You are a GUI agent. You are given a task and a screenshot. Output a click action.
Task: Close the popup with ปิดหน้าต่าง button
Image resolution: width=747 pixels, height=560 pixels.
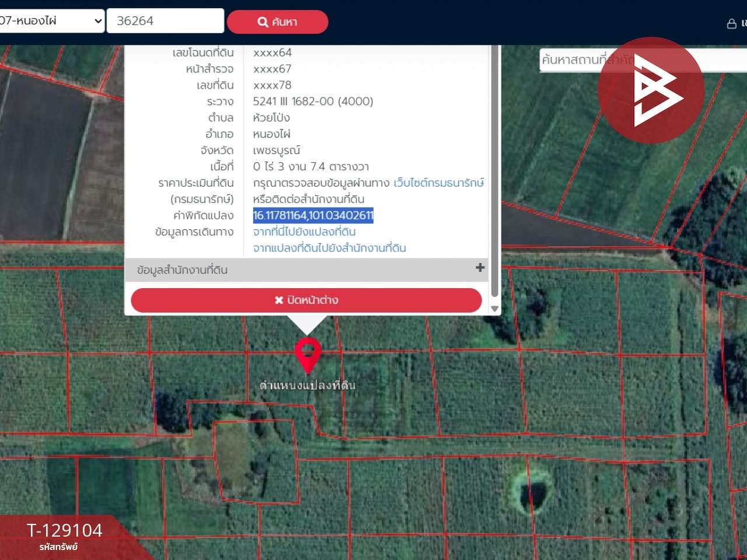coord(306,300)
